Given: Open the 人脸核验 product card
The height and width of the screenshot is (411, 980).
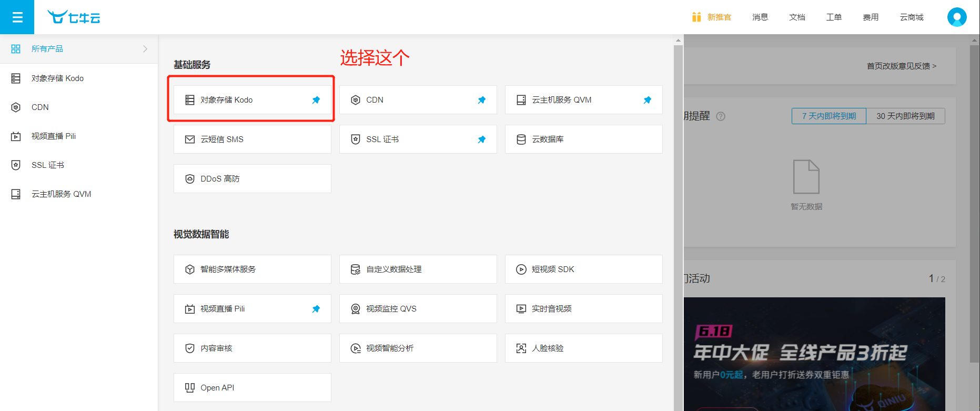Looking at the screenshot, I should (x=584, y=348).
